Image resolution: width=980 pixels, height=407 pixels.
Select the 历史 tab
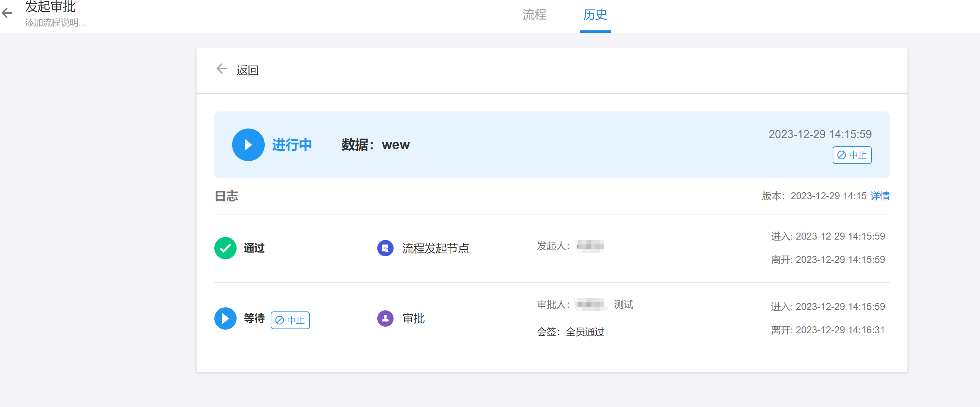595,15
